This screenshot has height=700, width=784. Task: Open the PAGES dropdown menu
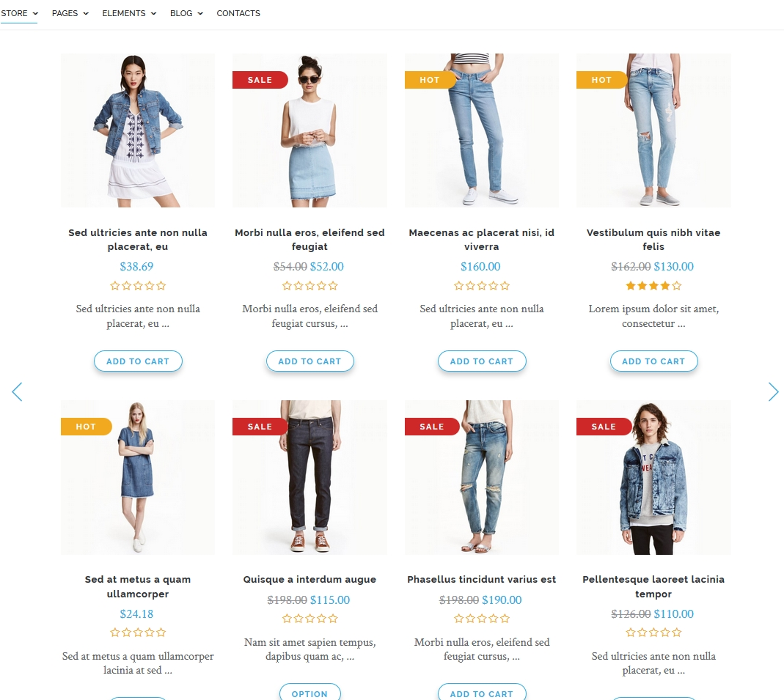pyautogui.click(x=70, y=13)
